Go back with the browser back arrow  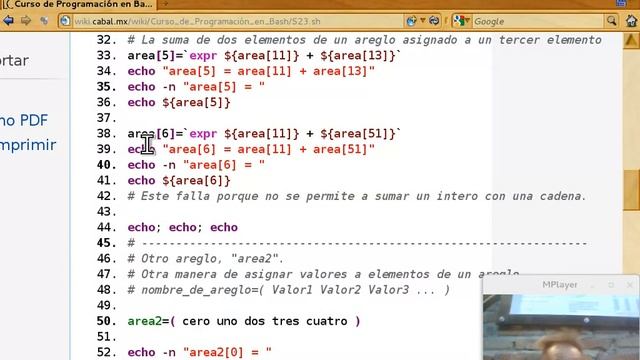click(x=8, y=20)
